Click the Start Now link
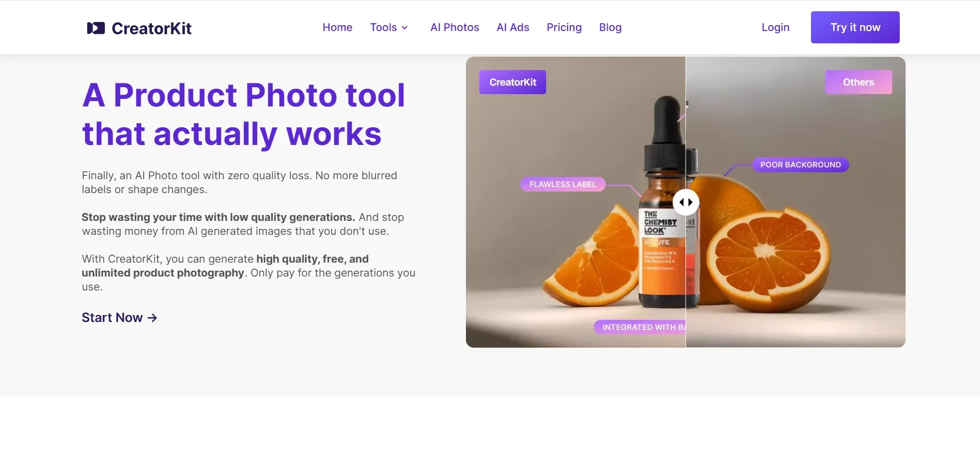Viewport: 980px width, 468px height. coord(112,318)
